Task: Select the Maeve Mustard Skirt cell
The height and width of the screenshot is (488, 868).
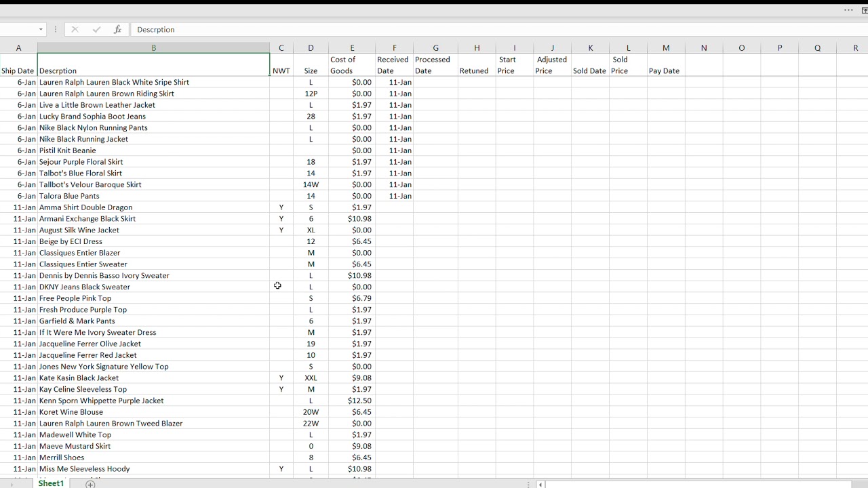Action: (153, 446)
